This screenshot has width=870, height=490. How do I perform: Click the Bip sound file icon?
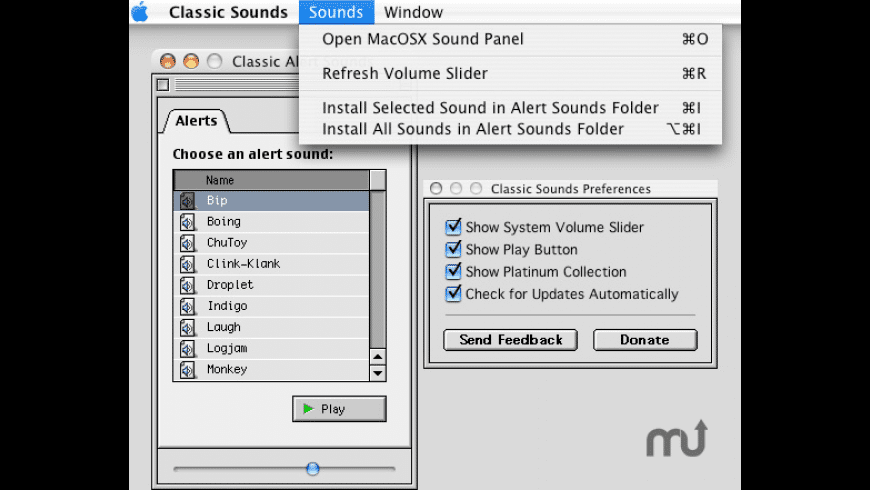[188, 201]
